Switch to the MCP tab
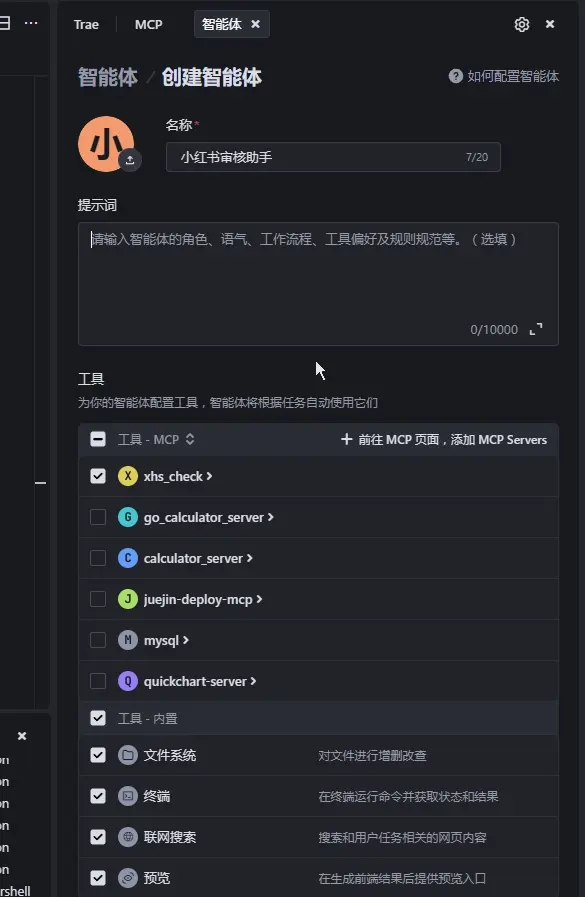The height and width of the screenshot is (897, 585). coord(149,24)
